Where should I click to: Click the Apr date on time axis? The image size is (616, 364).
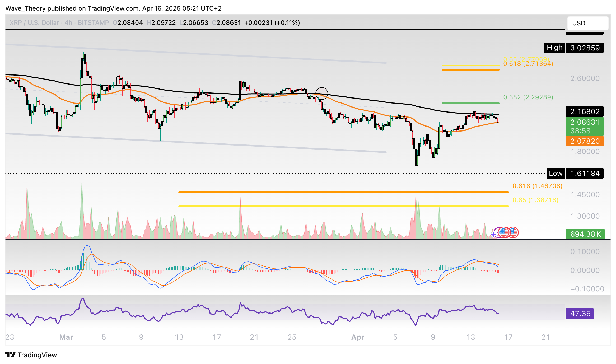click(x=357, y=337)
